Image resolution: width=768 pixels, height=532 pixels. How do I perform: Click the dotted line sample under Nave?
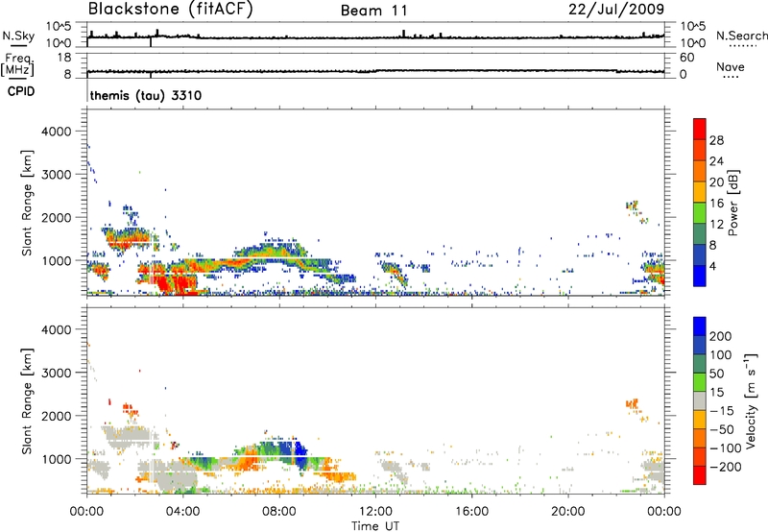click(x=731, y=78)
